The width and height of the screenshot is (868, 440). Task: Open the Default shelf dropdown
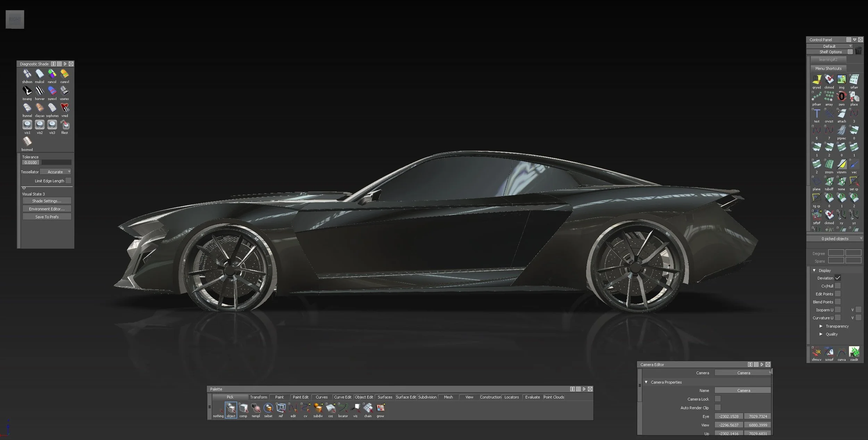(x=830, y=46)
